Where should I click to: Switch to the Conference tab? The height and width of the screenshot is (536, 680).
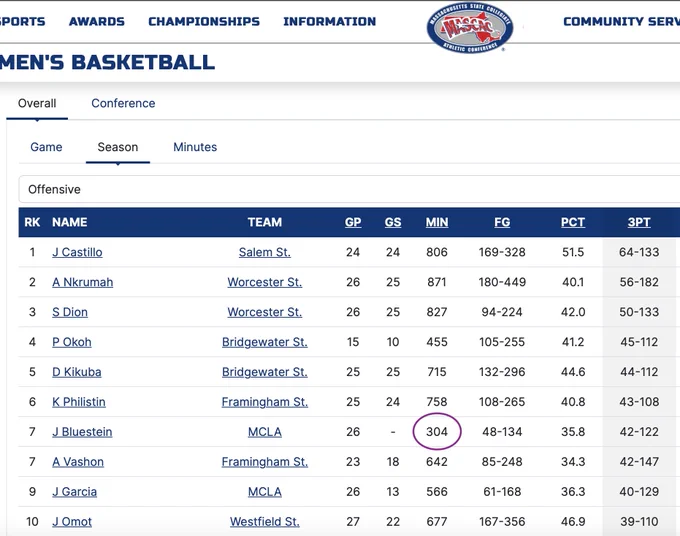123,103
